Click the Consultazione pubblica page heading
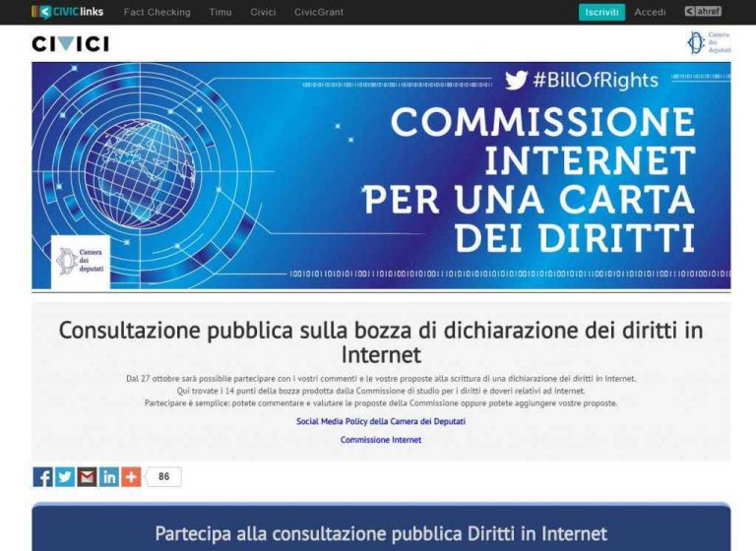 coord(381,342)
